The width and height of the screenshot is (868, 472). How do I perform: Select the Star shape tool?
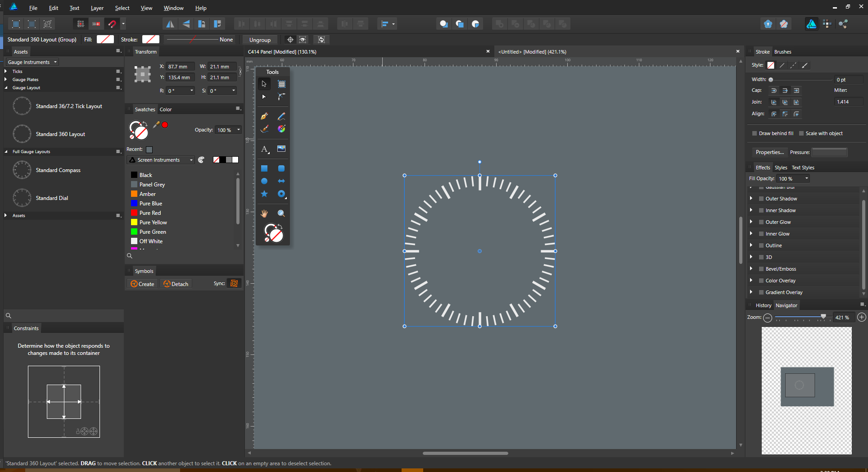(264, 194)
